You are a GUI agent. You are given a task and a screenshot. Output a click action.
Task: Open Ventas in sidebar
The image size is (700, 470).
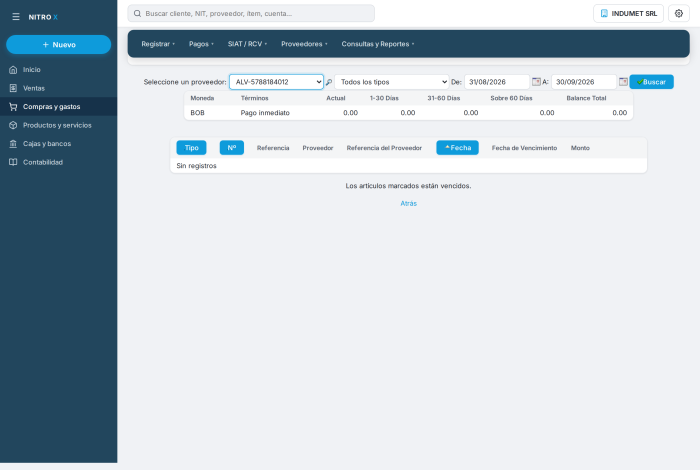coord(58,88)
